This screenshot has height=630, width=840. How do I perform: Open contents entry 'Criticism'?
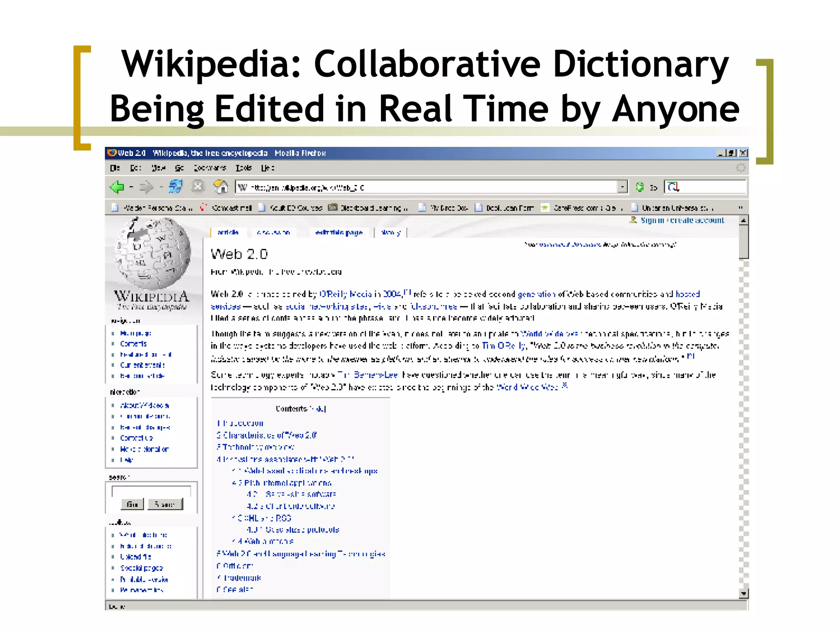[x=235, y=566]
